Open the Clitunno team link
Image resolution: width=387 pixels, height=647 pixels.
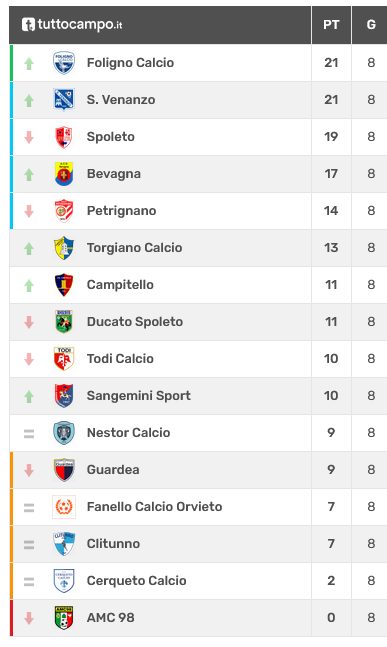113,543
